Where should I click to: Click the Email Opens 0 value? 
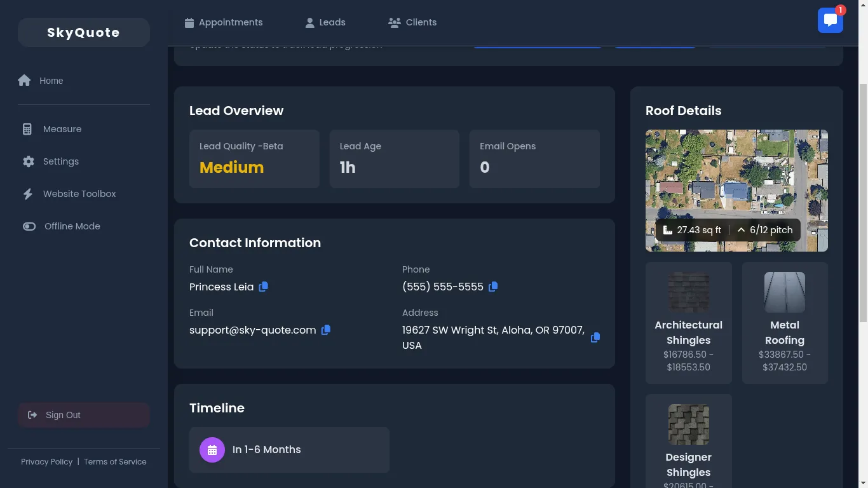click(x=485, y=167)
